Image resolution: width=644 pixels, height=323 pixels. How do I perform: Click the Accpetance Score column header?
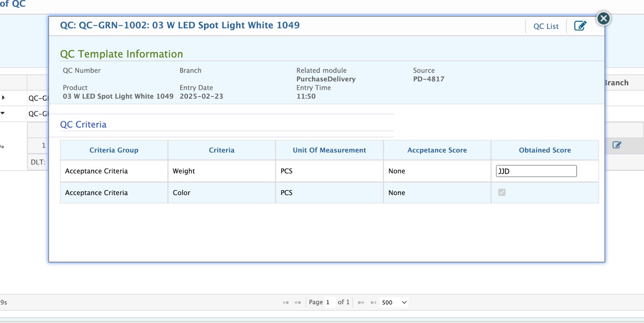[x=437, y=150]
